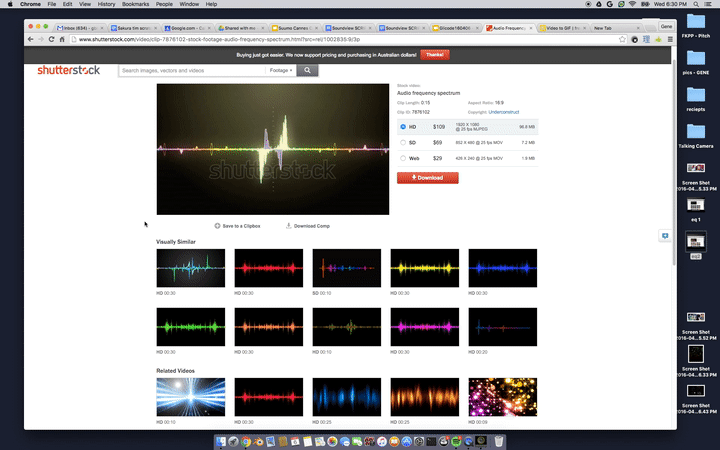Open the Footage search type dropdown
Viewport: 720px width, 450px height.
point(280,71)
